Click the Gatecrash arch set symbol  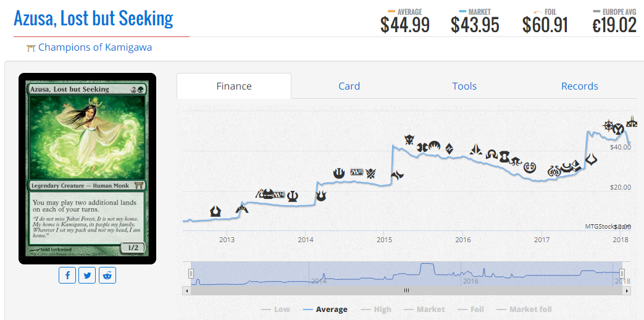coord(242,209)
